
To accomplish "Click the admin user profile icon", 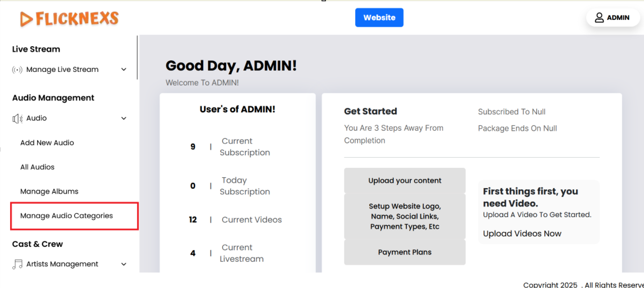I will pyautogui.click(x=599, y=18).
